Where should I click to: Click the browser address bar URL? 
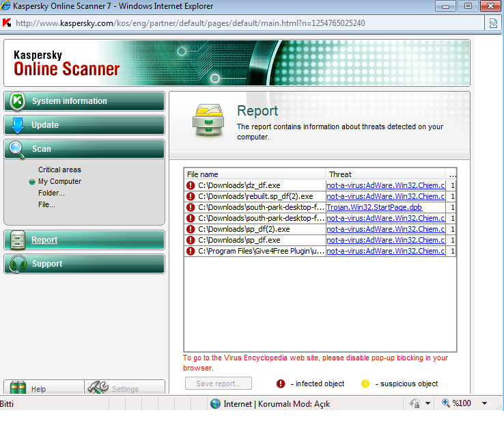190,23
